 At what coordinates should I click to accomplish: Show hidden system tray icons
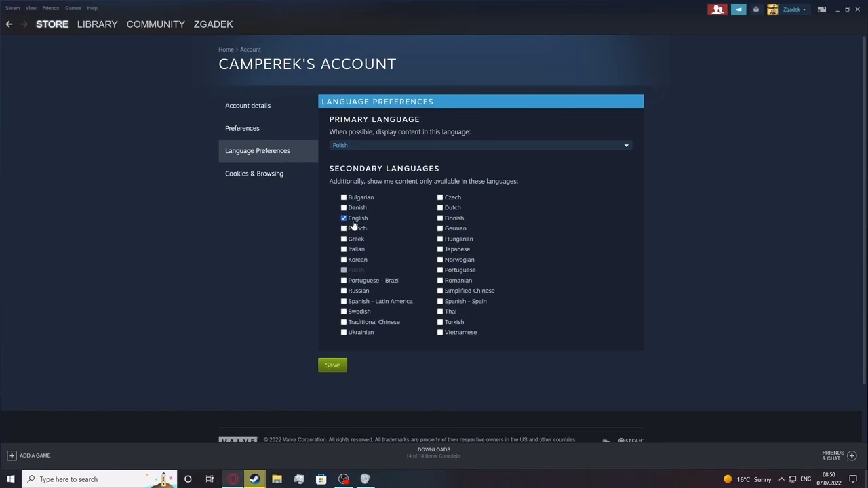coord(781,479)
